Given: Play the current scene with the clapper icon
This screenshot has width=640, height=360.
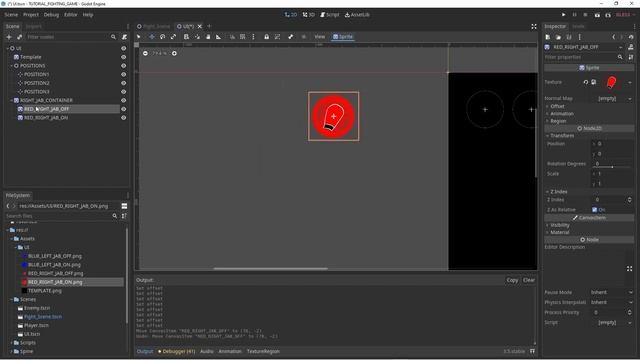Looking at the screenshot, I should tap(597, 15).
